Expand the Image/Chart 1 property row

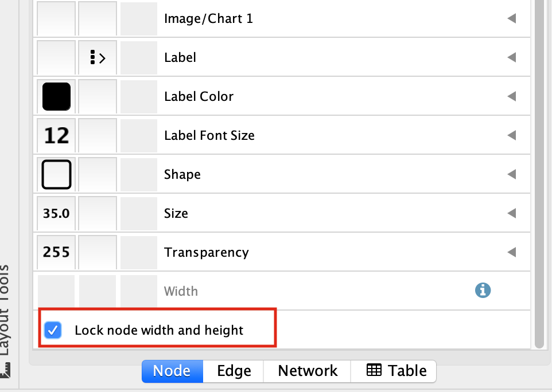pyautogui.click(x=511, y=18)
